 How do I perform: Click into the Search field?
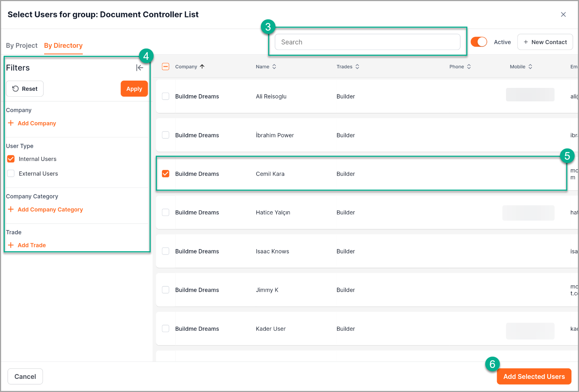[x=367, y=42]
